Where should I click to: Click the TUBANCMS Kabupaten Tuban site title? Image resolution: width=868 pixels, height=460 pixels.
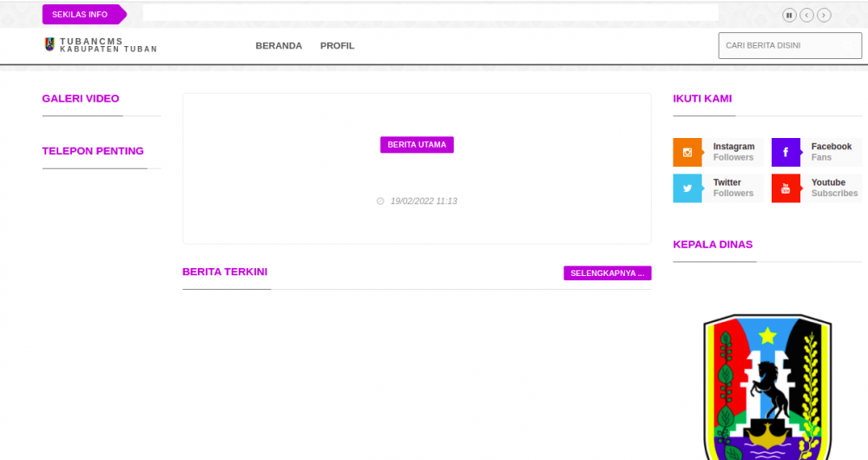pyautogui.click(x=108, y=45)
